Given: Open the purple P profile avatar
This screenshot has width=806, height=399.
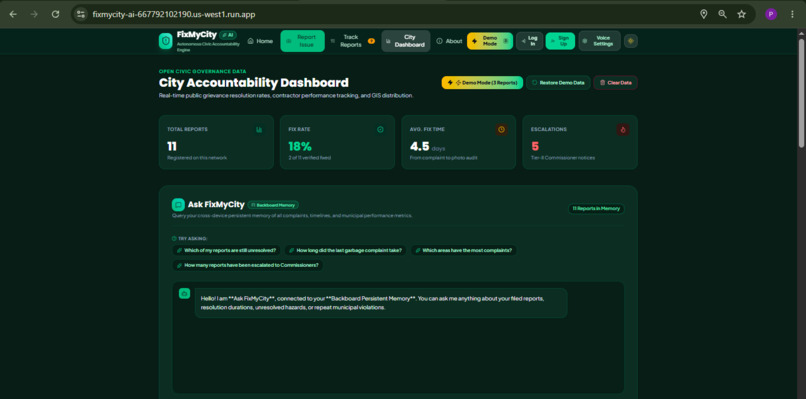Looking at the screenshot, I should click(x=771, y=14).
